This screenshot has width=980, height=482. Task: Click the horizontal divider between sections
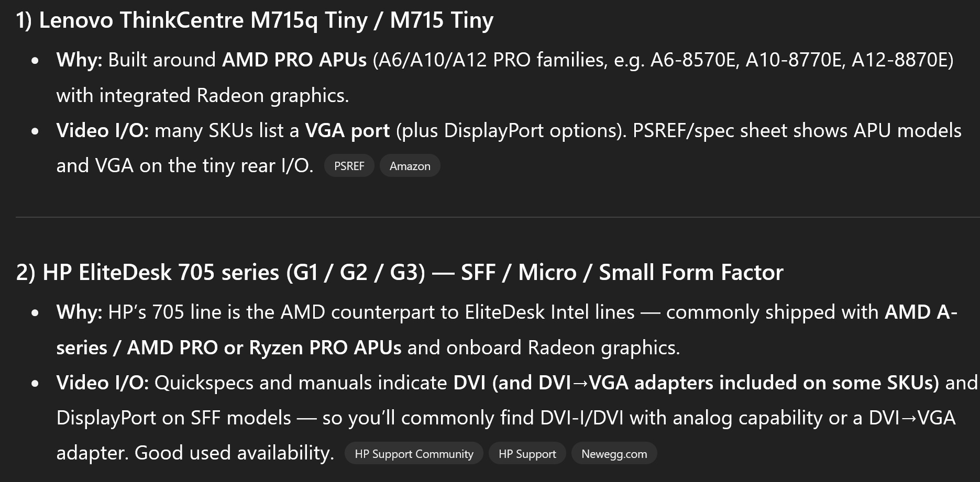point(498,217)
